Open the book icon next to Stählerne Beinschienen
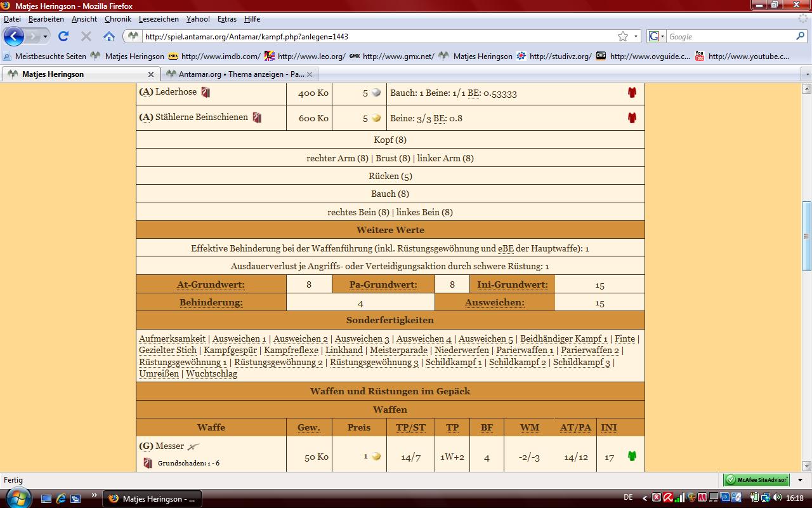 click(x=257, y=117)
